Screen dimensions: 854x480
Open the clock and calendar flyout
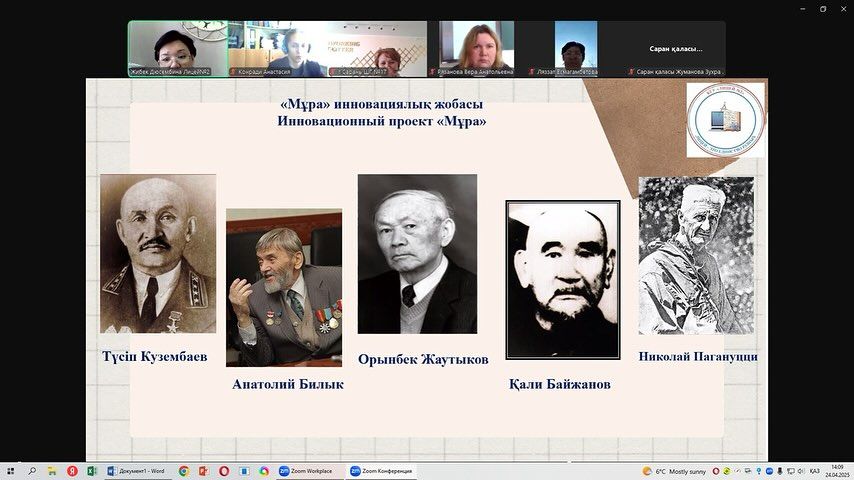tap(835, 471)
